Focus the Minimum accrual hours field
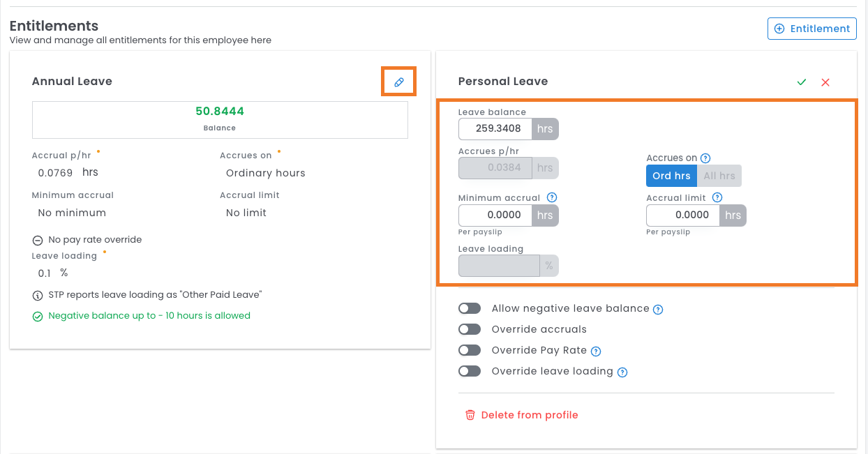 pos(495,215)
